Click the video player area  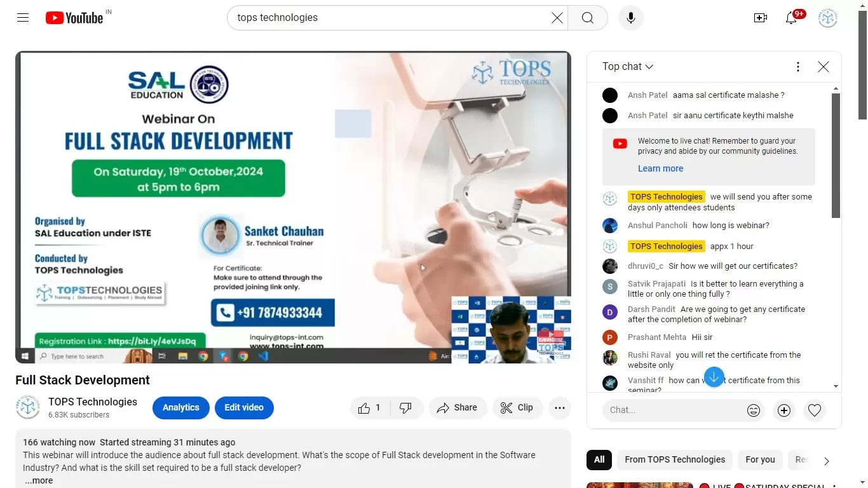click(293, 207)
